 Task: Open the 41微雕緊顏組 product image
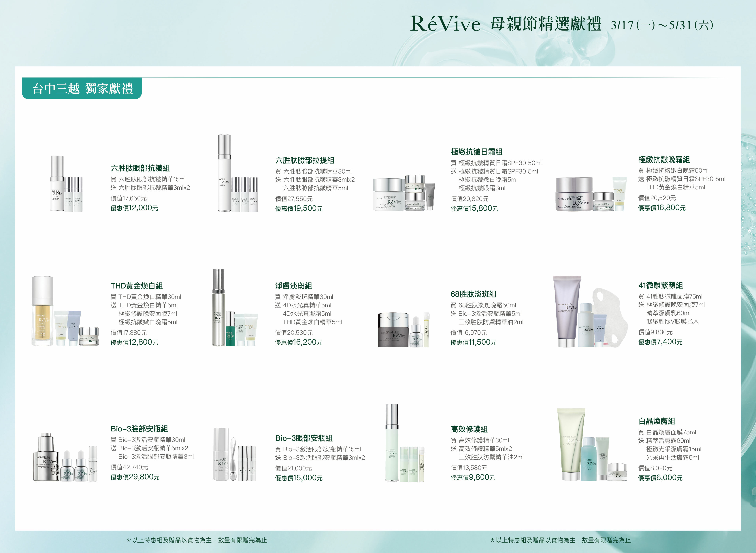[x=590, y=311]
